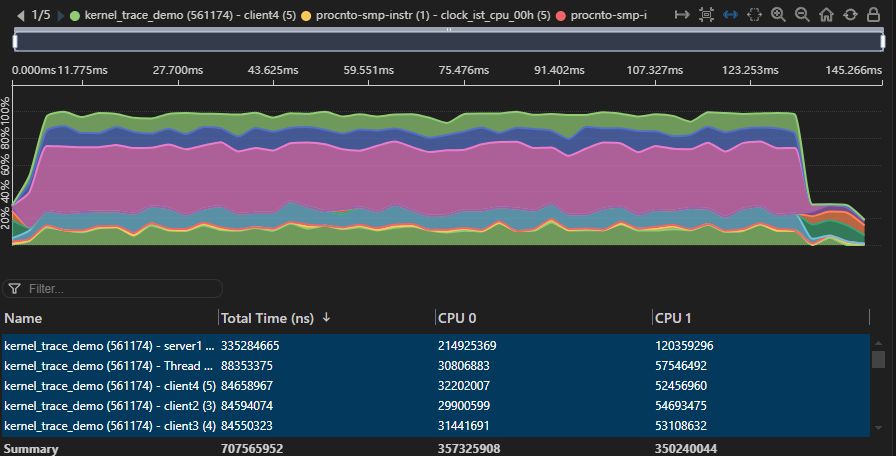This screenshot has width=896, height=456.
Task: Toggle the horizontal pan double-arrow tool
Action: 731,15
